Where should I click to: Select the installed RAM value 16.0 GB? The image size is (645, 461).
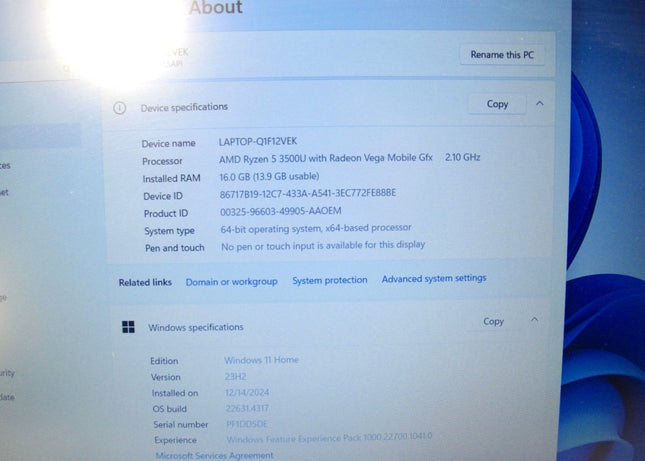coord(269,176)
